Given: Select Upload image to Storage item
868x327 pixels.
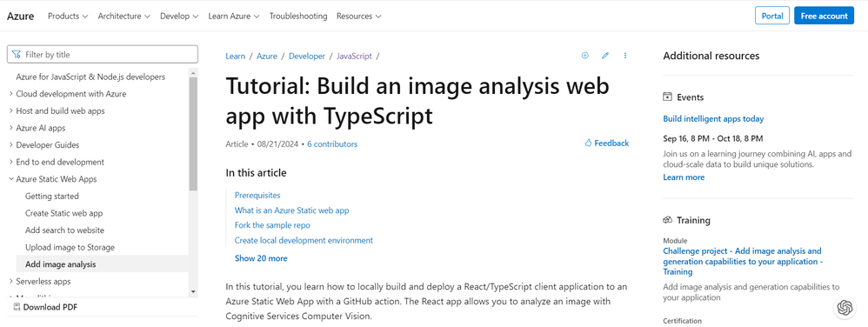Looking at the screenshot, I should pyautogui.click(x=70, y=247).
